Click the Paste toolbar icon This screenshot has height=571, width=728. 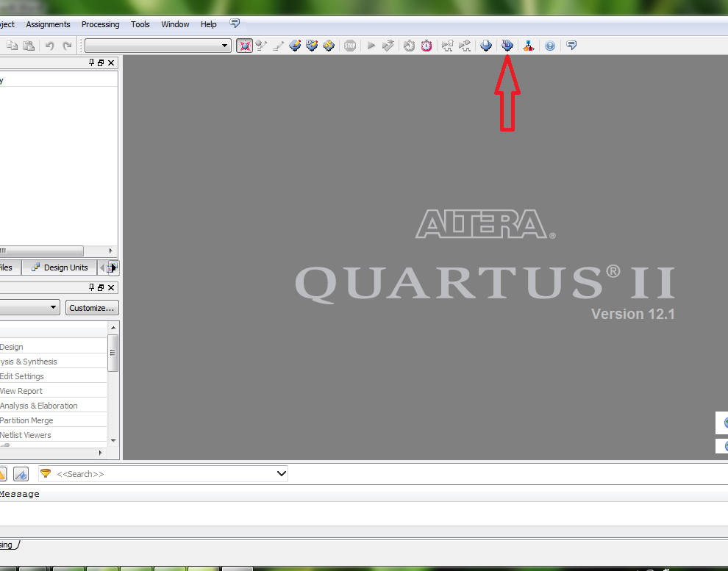(x=29, y=46)
